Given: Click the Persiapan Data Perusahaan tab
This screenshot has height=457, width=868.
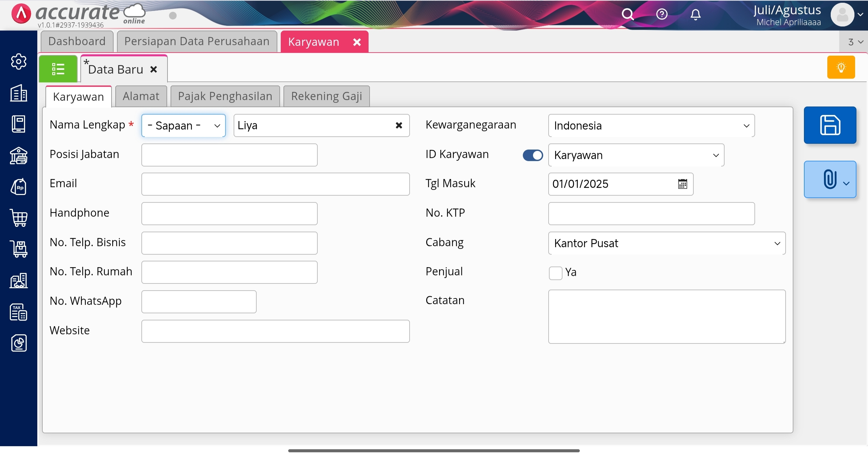Looking at the screenshot, I should (x=197, y=41).
